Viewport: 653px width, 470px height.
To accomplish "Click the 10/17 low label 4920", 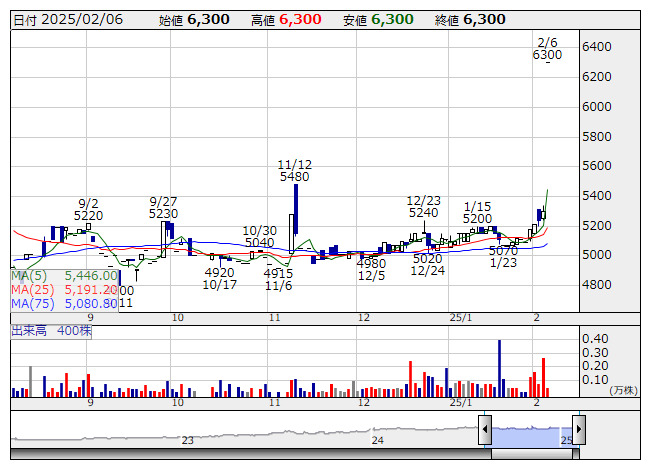I will click(219, 272).
